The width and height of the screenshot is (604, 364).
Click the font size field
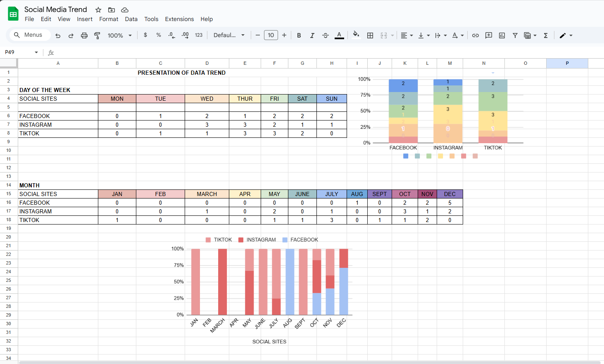271,35
